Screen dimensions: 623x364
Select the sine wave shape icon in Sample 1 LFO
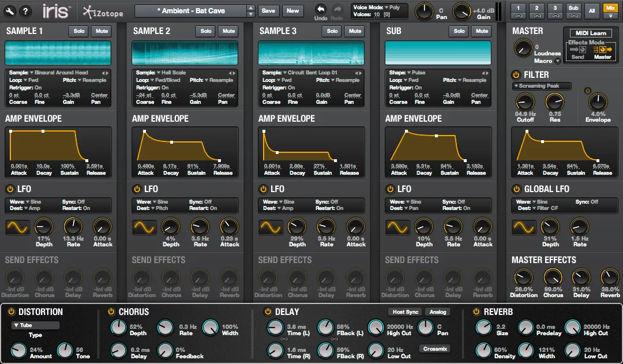pyautogui.click(x=17, y=227)
